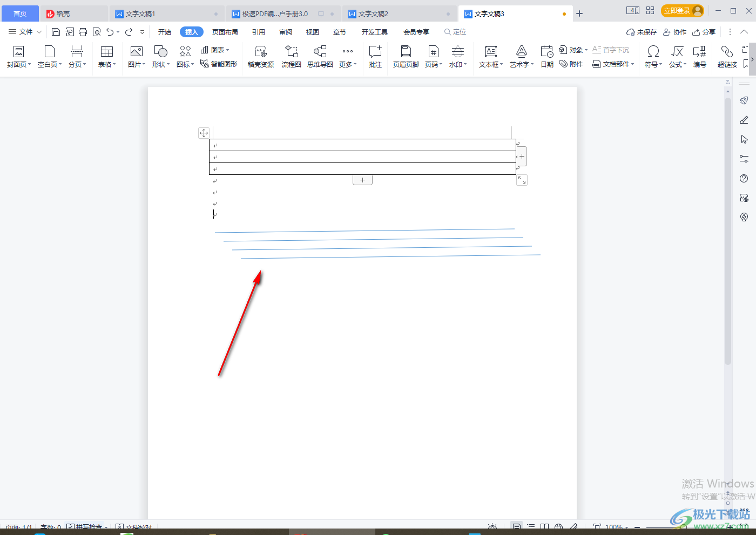Viewport: 756px width, 535px height.
Task: Switch to the 页面布局 ribbon tab
Action: coord(225,32)
